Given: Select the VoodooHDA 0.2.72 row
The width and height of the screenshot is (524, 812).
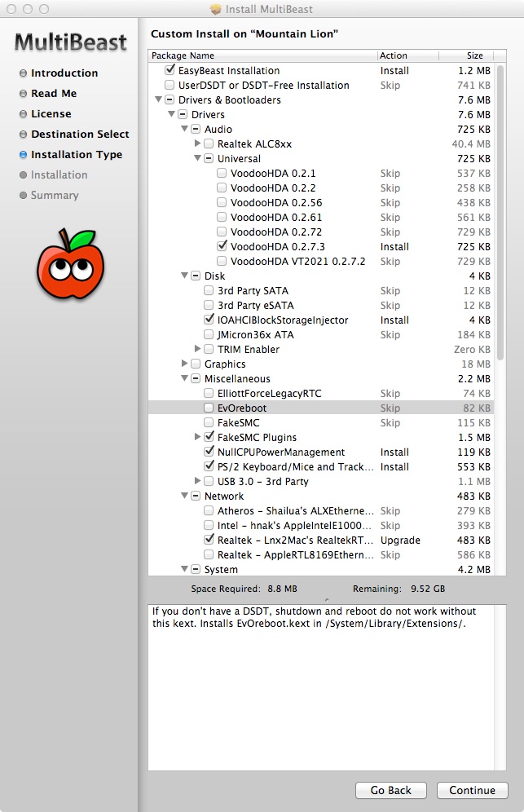Looking at the screenshot, I should pos(320,232).
